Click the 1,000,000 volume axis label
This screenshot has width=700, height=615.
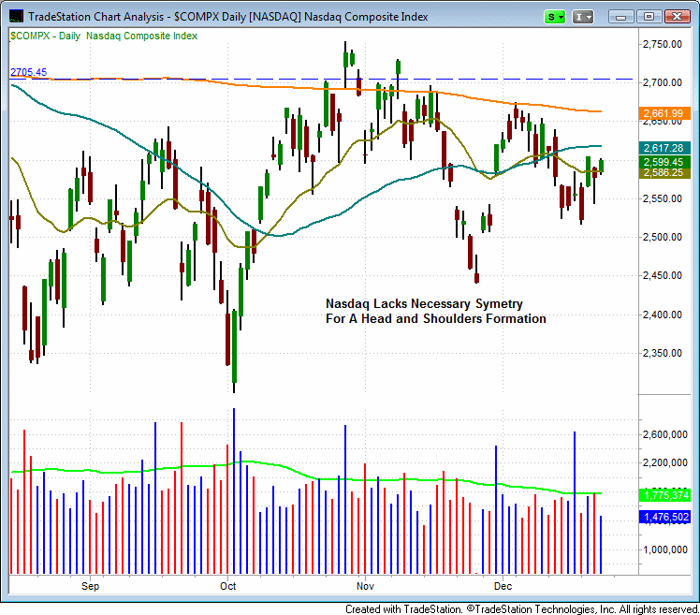[x=665, y=549]
